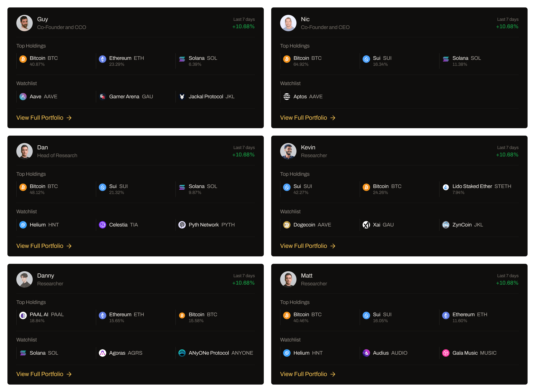Click the Bitcoin icon in Guy's holdings
This screenshot has width=535, height=392.
coord(23,59)
